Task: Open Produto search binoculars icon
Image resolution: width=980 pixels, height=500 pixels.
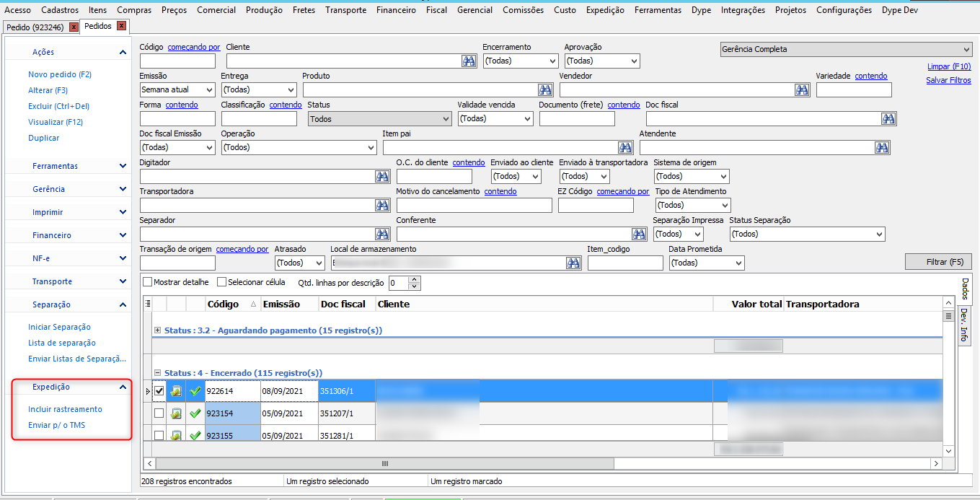Action: tap(545, 90)
